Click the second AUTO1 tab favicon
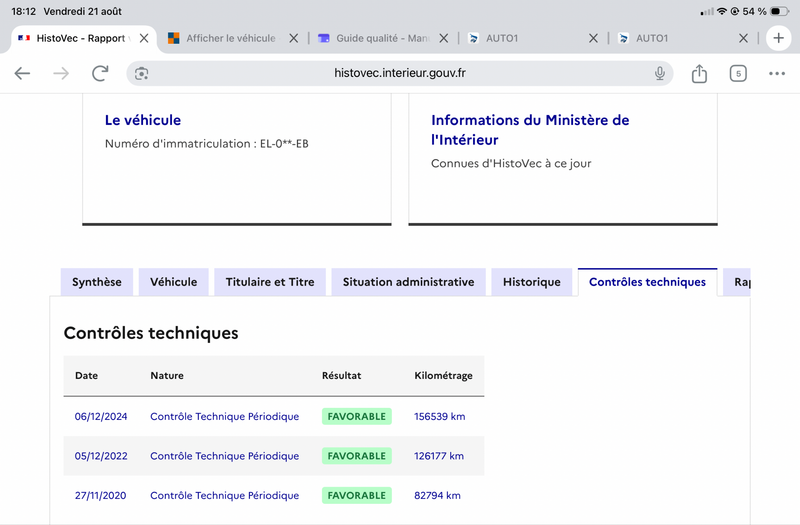 coord(623,38)
